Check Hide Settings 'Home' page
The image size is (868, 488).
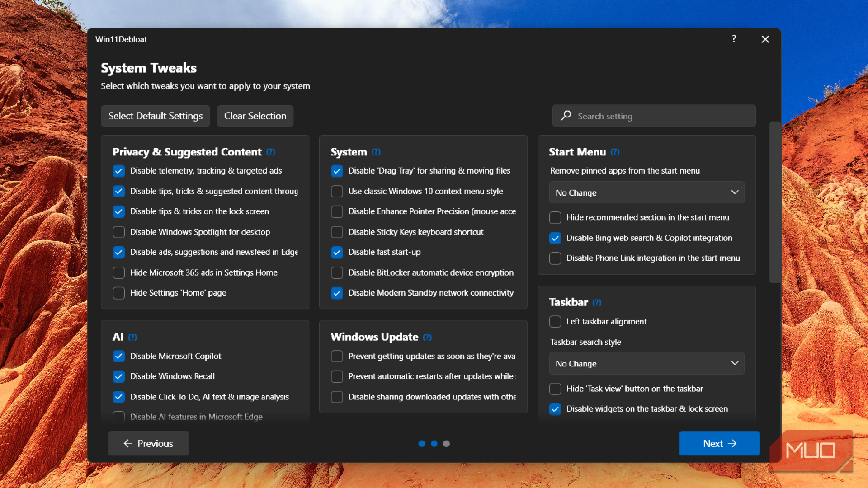coord(118,293)
